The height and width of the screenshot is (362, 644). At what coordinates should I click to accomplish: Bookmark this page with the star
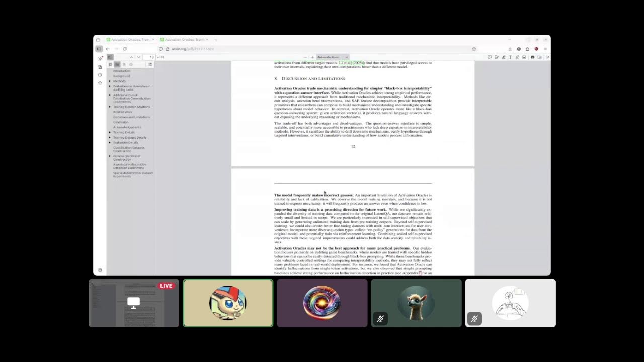pyautogui.click(x=474, y=49)
